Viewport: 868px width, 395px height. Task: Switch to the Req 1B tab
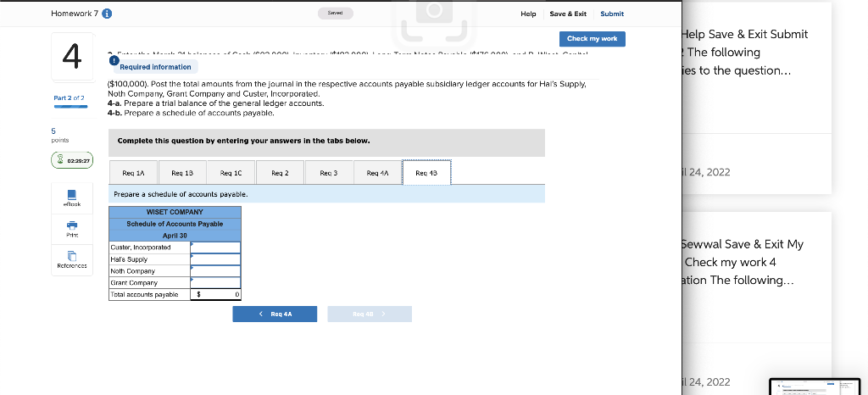182,173
